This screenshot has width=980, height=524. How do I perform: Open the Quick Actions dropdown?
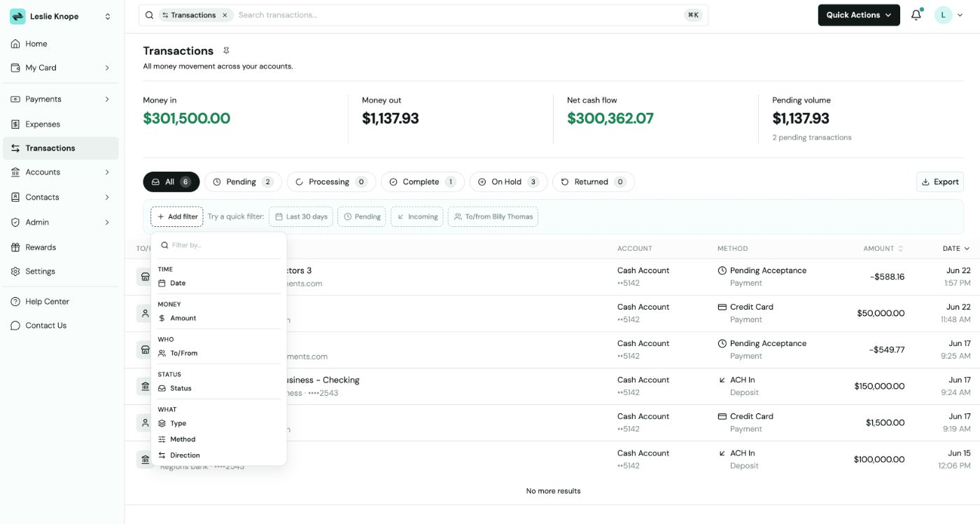pyautogui.click(x=859, y=15)
